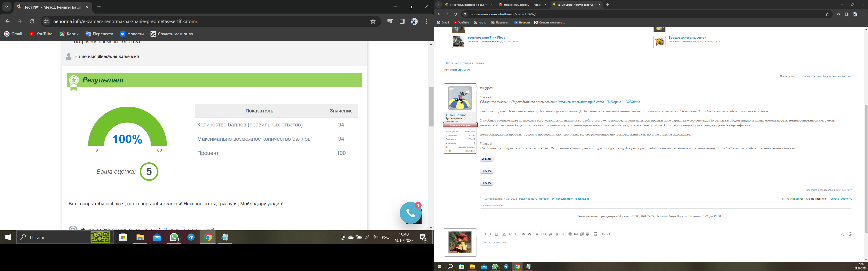Click the blue phone call widget
Image resolution: width=868 pixels, height=271 pixels.
click(x=410, y=213)
